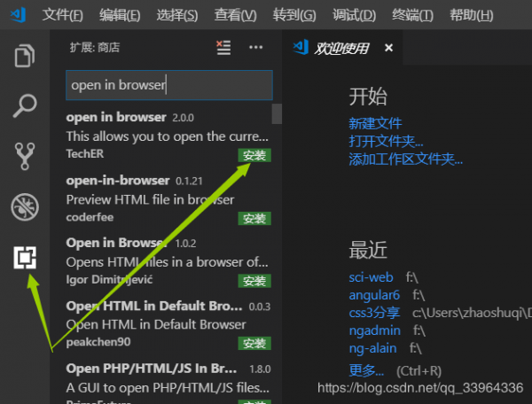Open the Source Control view

(x=25, y=157)
